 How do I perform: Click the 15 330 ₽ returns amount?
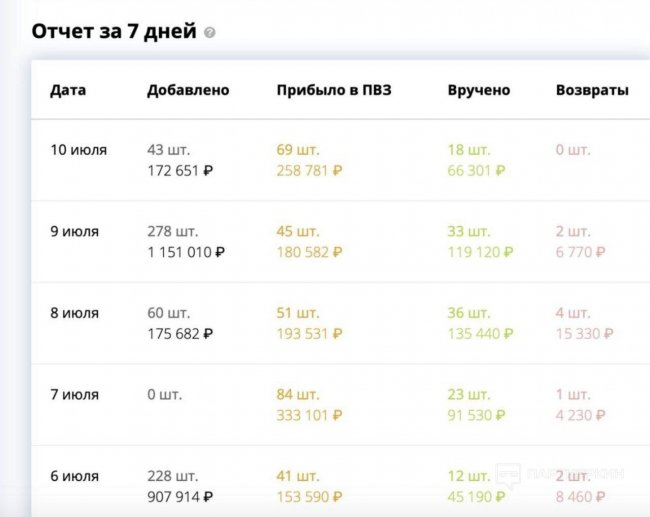point(585,333)
